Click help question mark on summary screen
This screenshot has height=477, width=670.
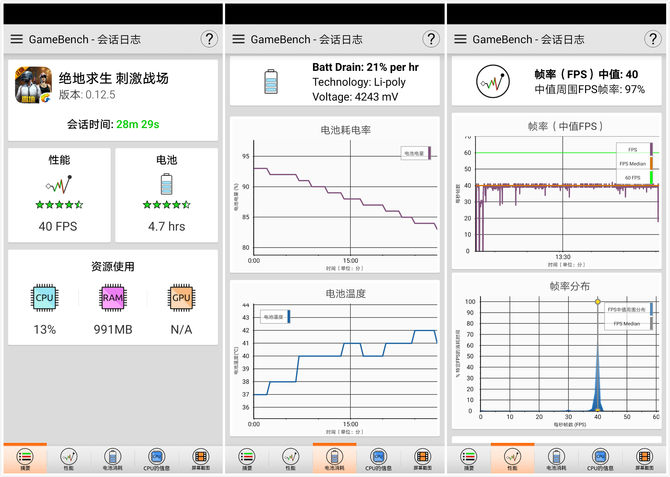tap(209, 39)
